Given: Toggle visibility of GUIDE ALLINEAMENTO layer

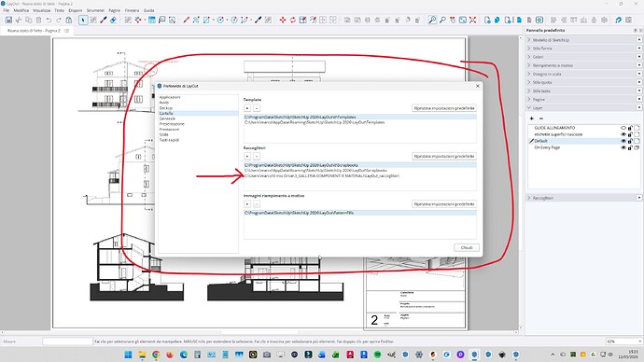Looking at the screenshot, I should point(623,128).
